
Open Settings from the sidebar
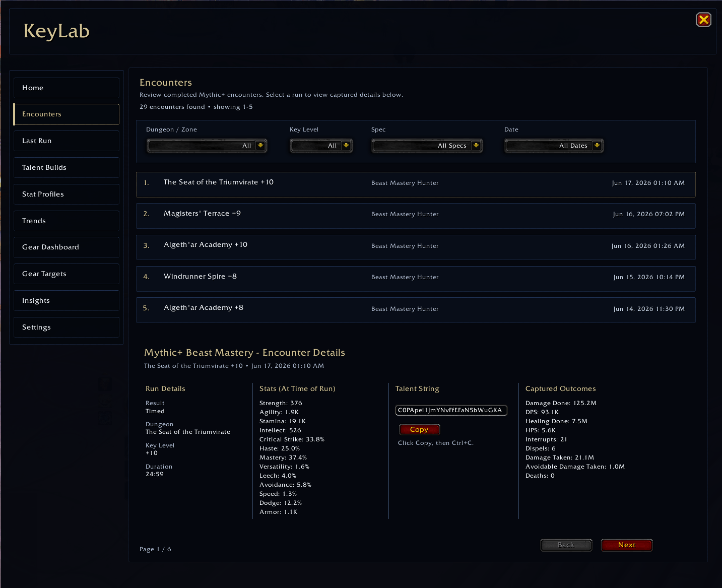pos(67,327)
